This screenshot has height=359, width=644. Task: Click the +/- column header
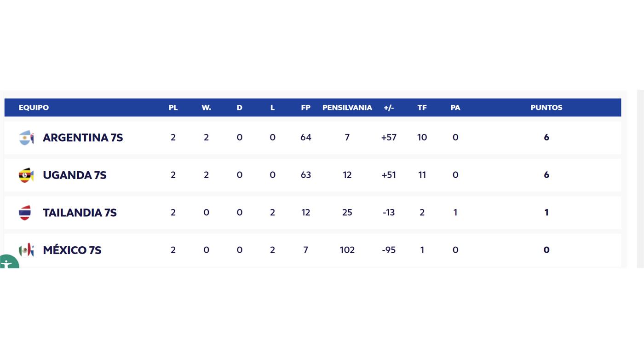pos(389,108)
